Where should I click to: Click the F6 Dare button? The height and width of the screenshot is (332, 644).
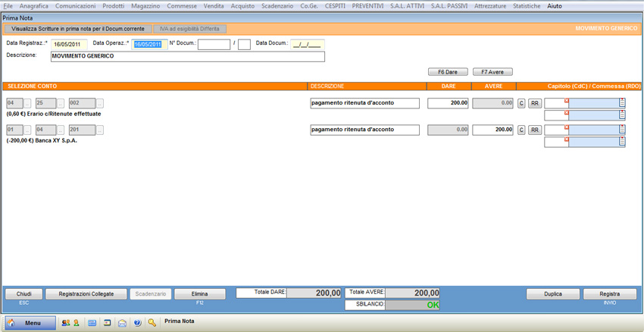point(448,72)
